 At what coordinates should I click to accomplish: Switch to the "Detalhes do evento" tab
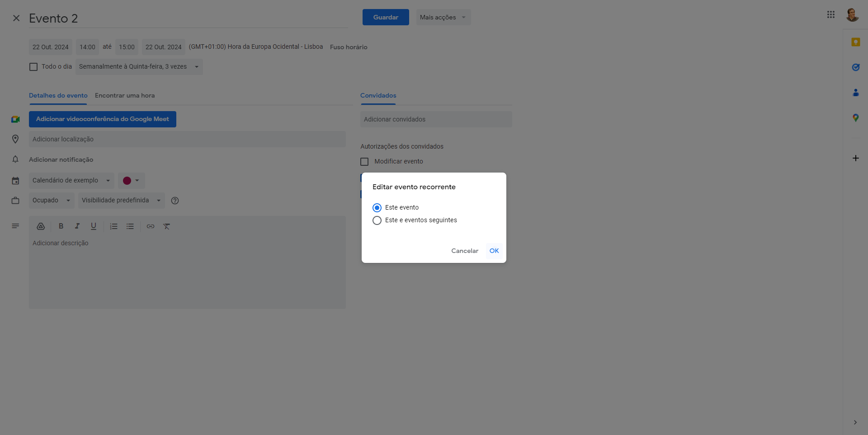click(58, 95)
